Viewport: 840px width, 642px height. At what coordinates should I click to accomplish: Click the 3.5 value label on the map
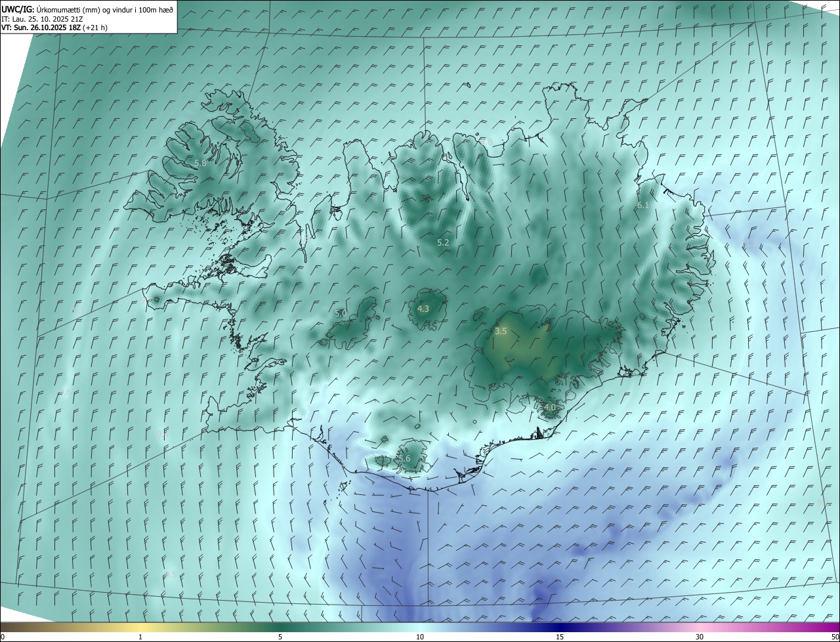pos(501,332)
